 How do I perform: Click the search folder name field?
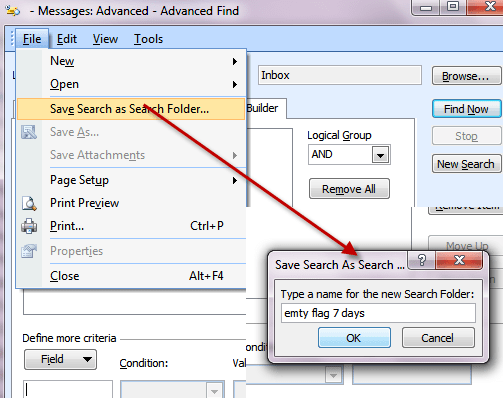tap(378, 313)
